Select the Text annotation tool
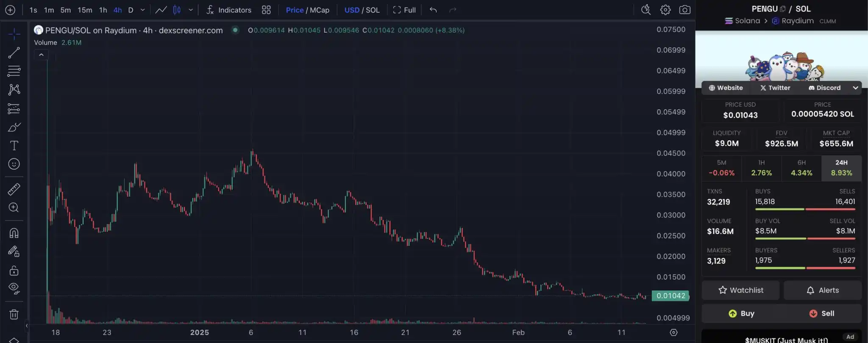The height and width of the screenshot is (343, 868). click(14, 146)
